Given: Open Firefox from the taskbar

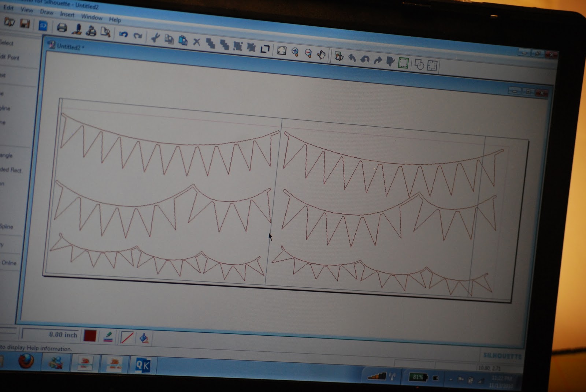Looking at the screenshot, I should pos(26,362).
